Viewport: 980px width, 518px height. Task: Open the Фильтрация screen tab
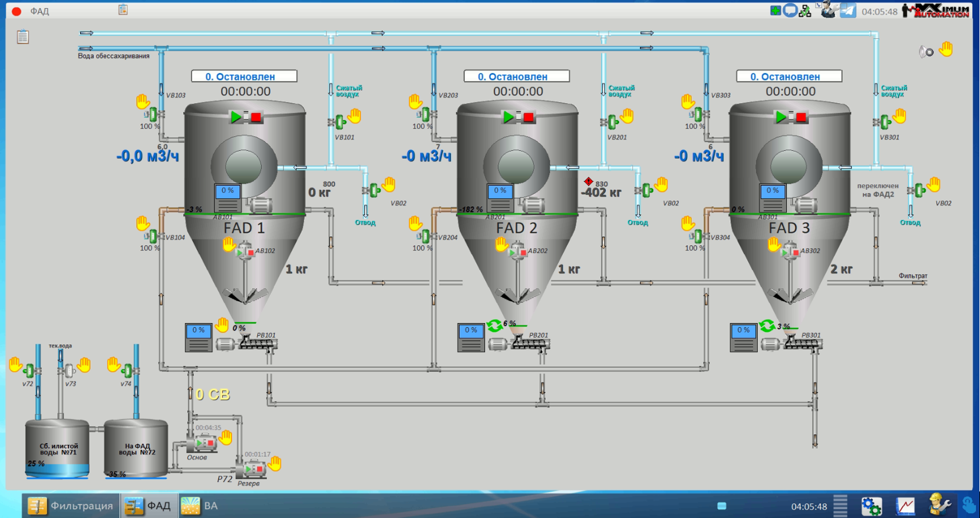coord(70,506)
